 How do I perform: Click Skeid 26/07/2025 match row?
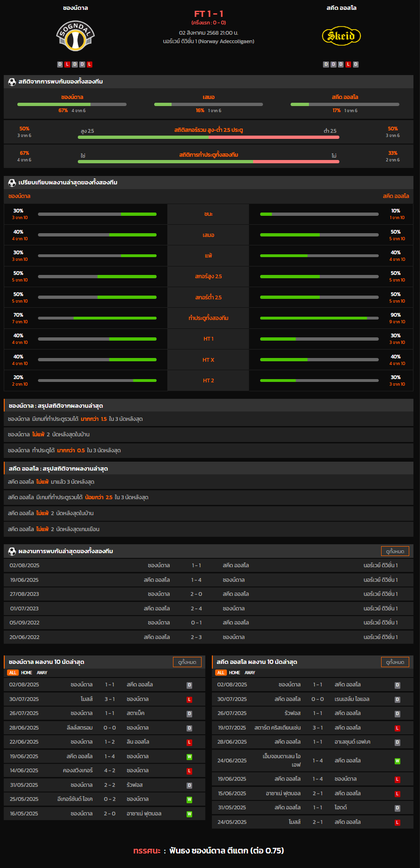(313, 713)
